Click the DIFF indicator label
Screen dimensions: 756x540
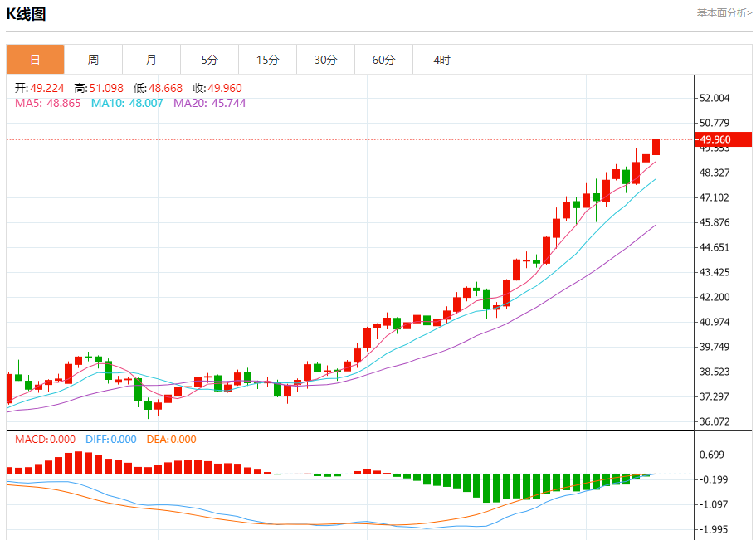point(111,440)
